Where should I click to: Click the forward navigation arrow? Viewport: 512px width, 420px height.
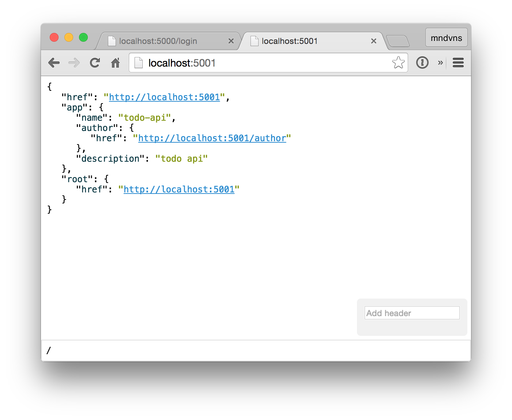74,63
